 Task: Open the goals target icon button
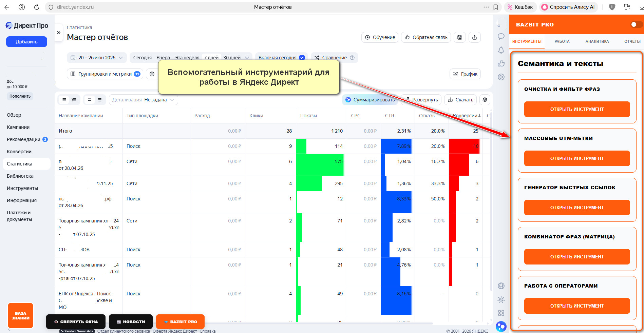(152, 74)
